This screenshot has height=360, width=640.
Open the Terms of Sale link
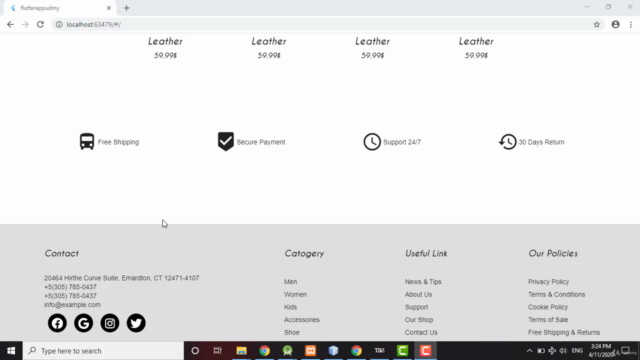(548, 320)
